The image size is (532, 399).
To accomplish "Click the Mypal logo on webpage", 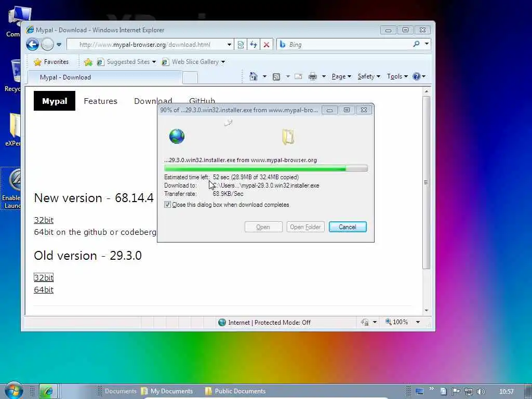I will (x=55, y=101).
